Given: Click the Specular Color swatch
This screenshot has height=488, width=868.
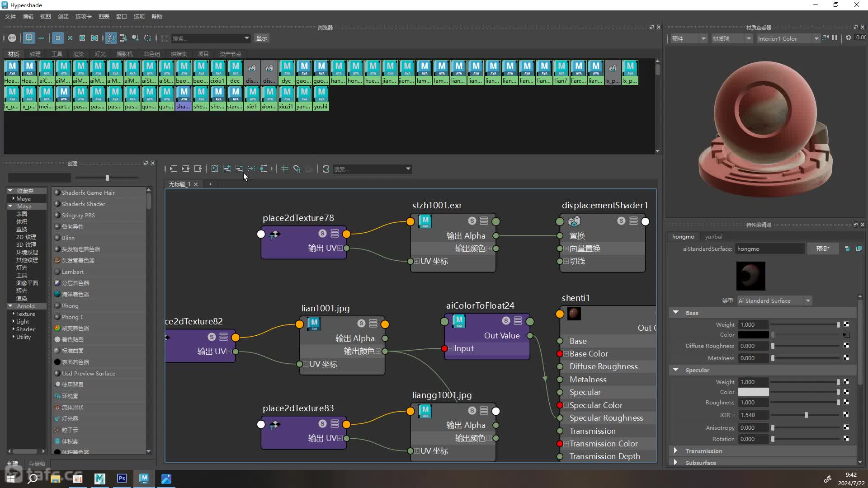Looking at the screenshot, I should [753, 392].
